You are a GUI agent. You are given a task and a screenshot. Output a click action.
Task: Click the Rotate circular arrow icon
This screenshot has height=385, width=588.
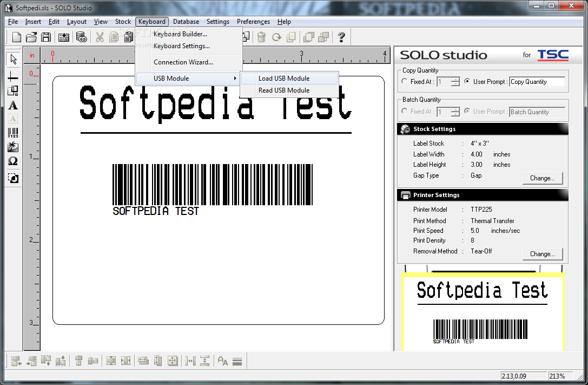click(277, 37)
